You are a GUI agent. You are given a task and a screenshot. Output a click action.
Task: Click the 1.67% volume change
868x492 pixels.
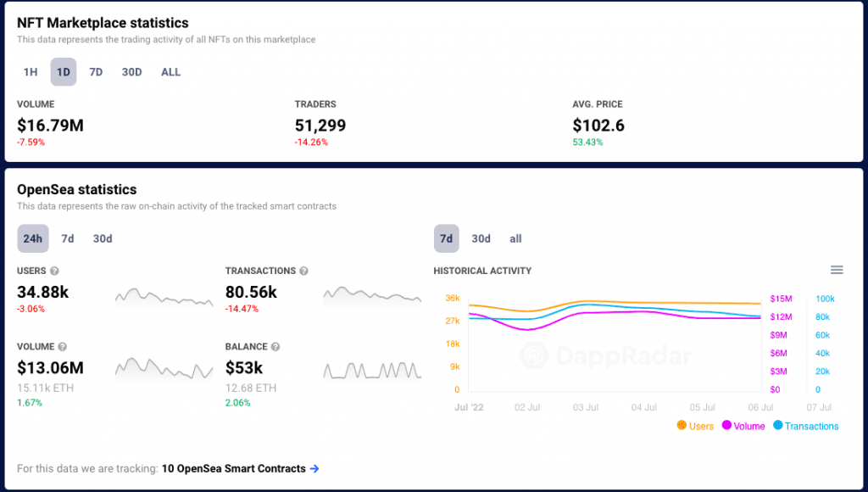coord(30,403)
